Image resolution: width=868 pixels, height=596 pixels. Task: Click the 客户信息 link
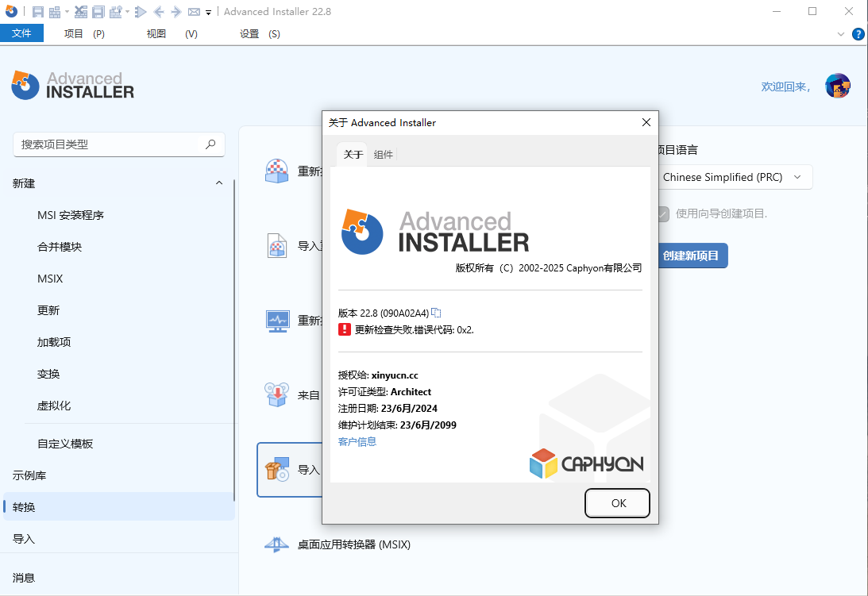click(357, 441)
